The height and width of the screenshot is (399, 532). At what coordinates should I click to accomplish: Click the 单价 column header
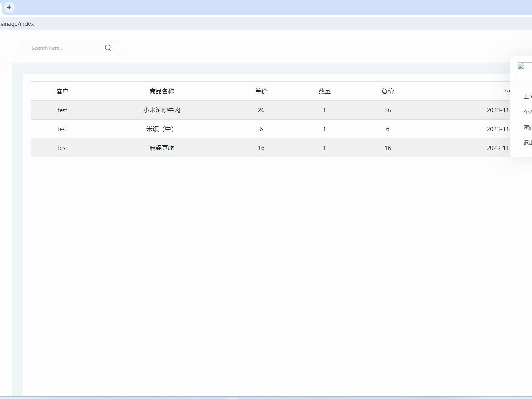pos(261,91)
